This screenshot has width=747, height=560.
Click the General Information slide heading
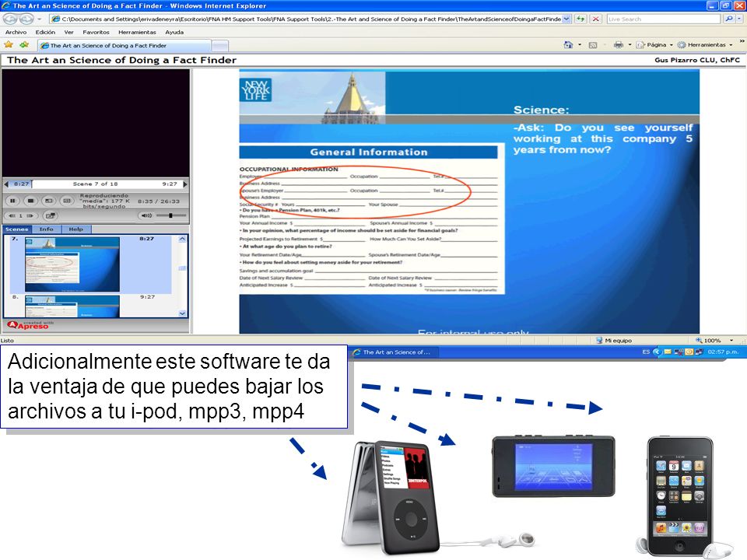coord(368,152)
